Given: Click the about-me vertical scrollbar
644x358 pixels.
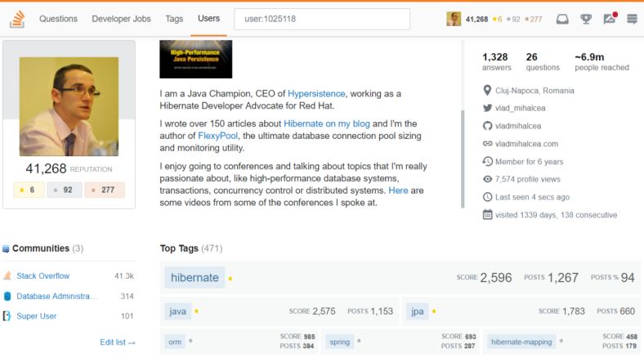Looking at the screenshot, I should (463, 159).
